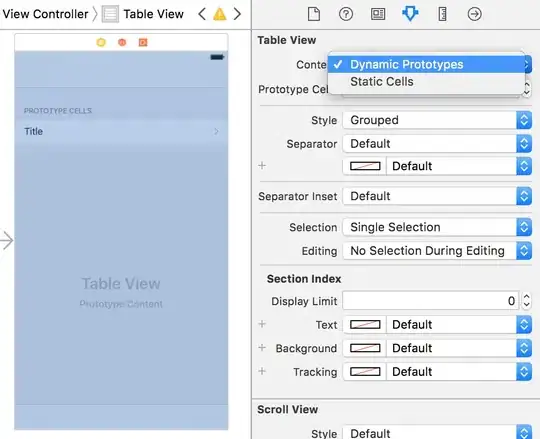Open the Selection dropdown showing Single Selection

[437, 227]
